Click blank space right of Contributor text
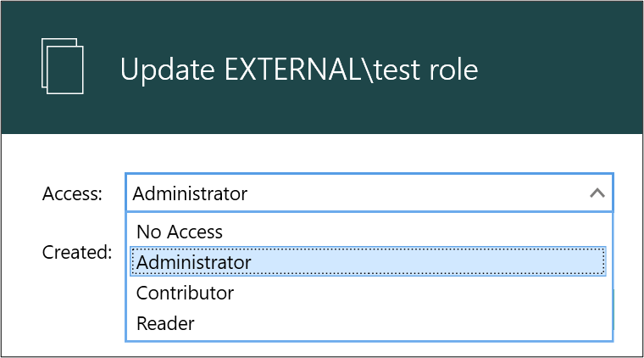644x358 pixels. coord(419,293)
